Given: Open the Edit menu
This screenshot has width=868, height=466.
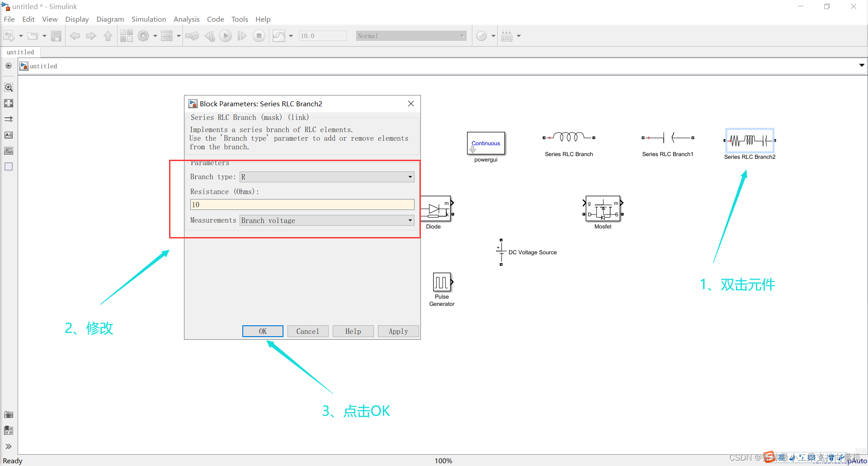Looking at the screenshot, I should (28, 19).
